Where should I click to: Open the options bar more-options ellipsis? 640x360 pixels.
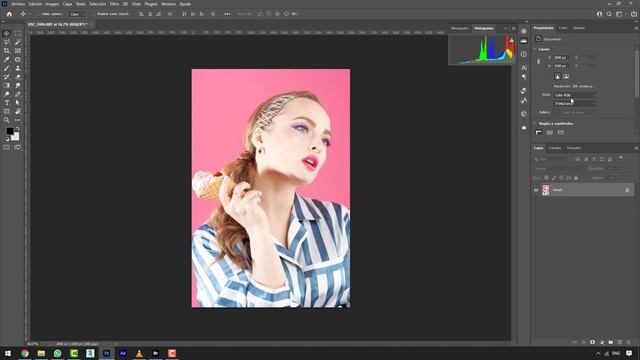(x=227, y=14)
